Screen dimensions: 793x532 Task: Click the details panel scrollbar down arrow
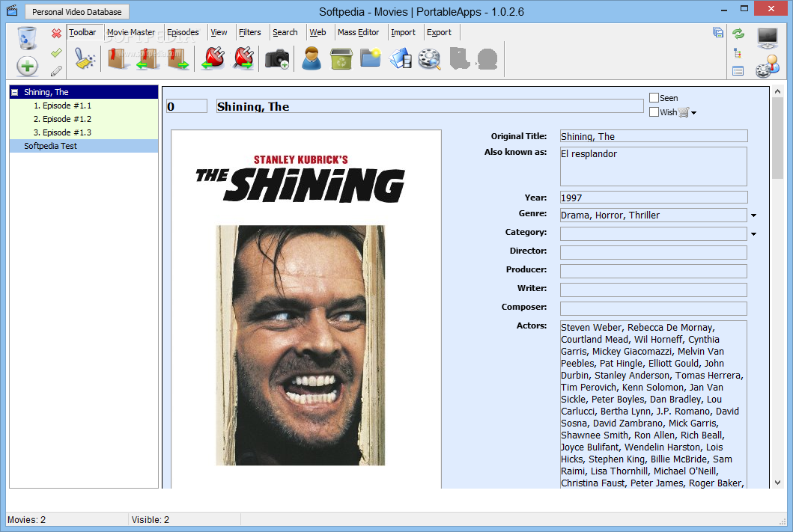777,483
